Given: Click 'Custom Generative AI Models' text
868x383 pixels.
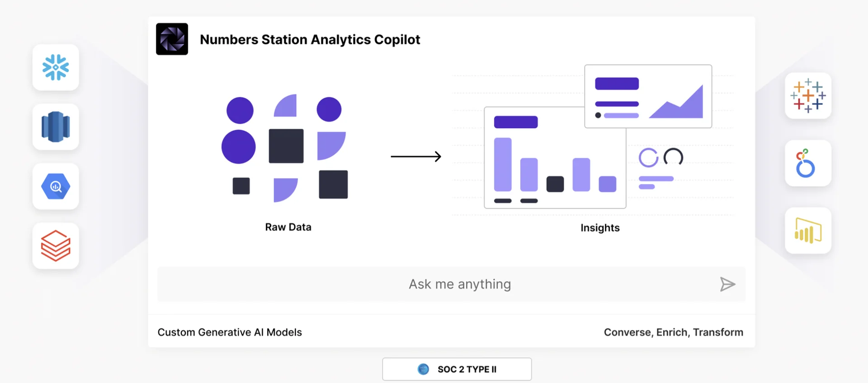Looking at the screenshot, I should pyautogui.click(x=230, y=332).
